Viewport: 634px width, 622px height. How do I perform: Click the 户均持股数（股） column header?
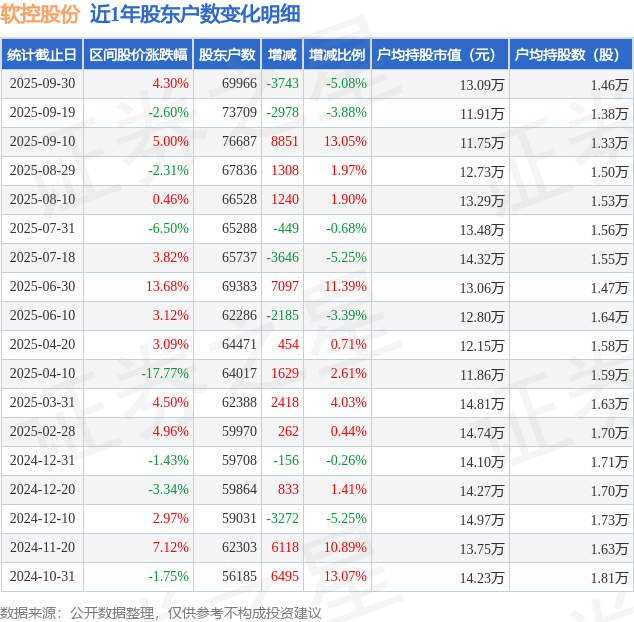click(571, 55)
